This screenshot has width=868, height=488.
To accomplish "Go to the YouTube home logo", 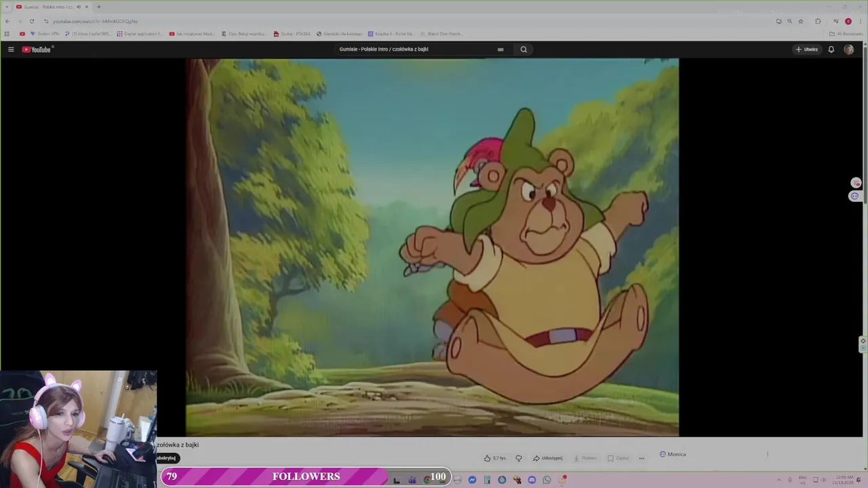I will click(x=37, y=49).
